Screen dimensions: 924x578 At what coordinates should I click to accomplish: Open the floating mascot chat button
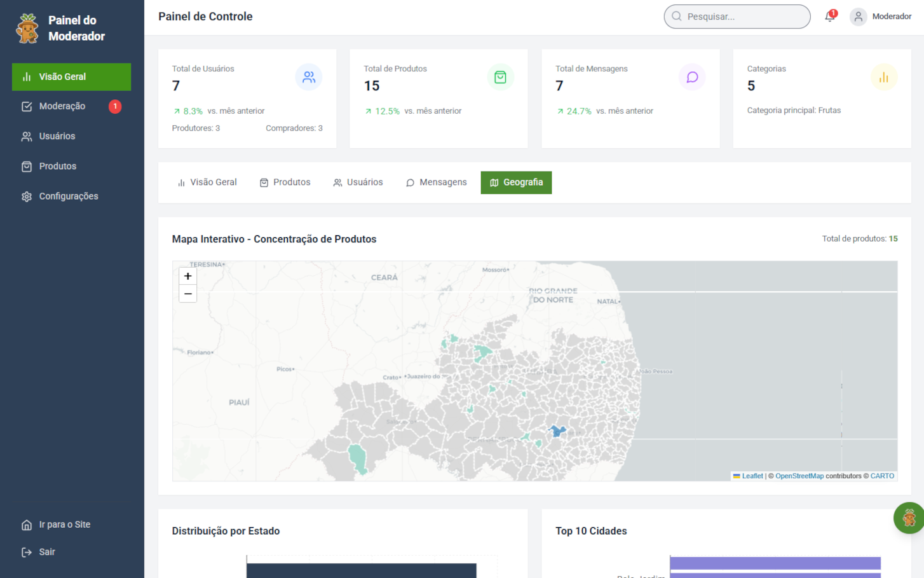[909, 518]
